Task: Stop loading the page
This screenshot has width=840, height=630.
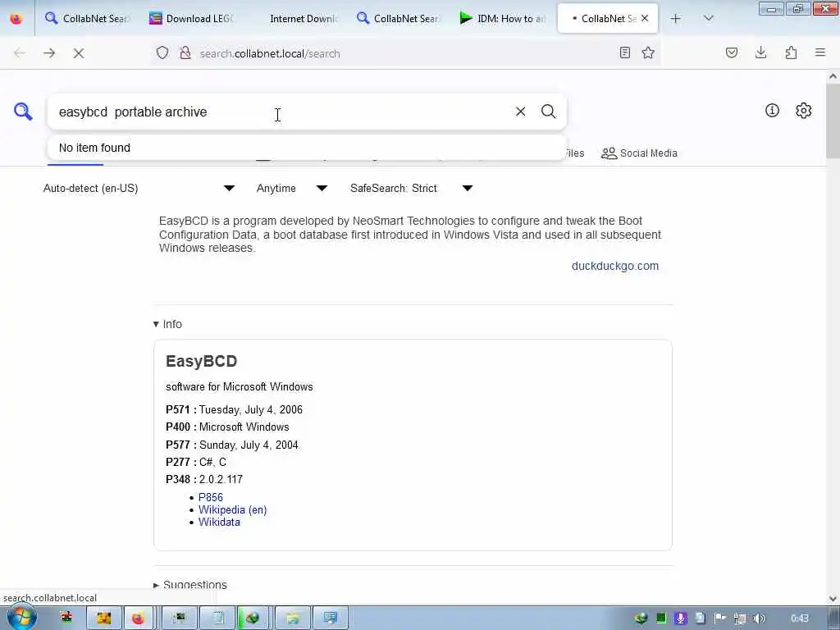Action: coord(79,53)
